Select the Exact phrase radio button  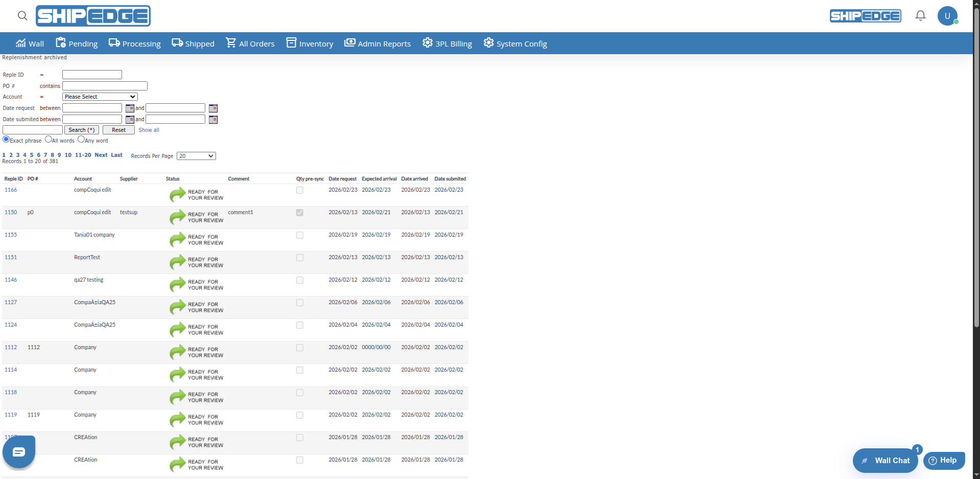6,140
